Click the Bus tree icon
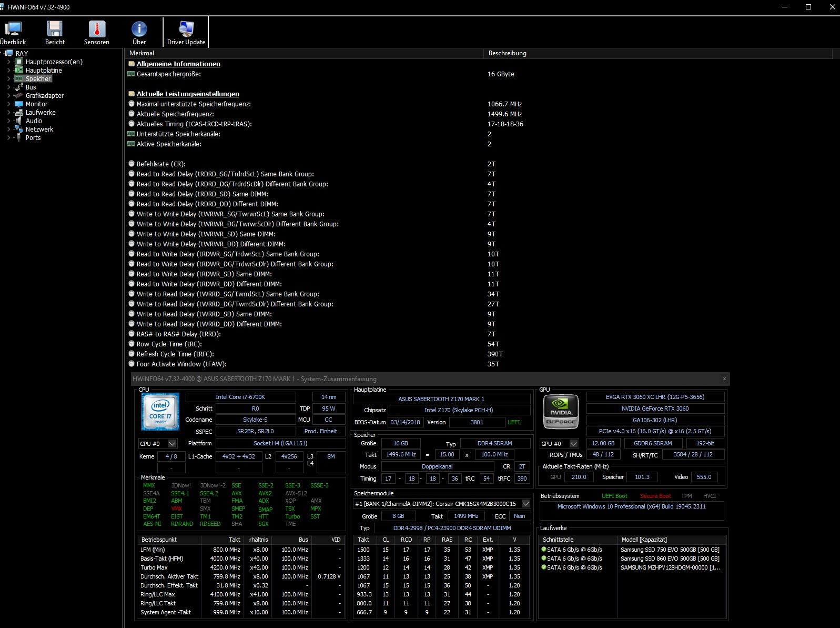Image resolution: width=840 pixels, height=628 pixels. [19, 87]
